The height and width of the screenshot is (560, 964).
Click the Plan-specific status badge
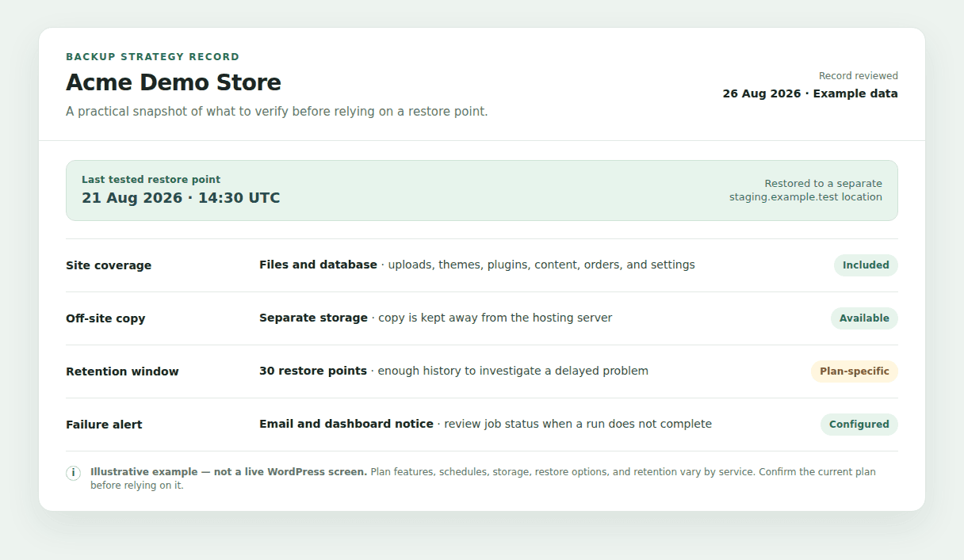click(855, 371)
